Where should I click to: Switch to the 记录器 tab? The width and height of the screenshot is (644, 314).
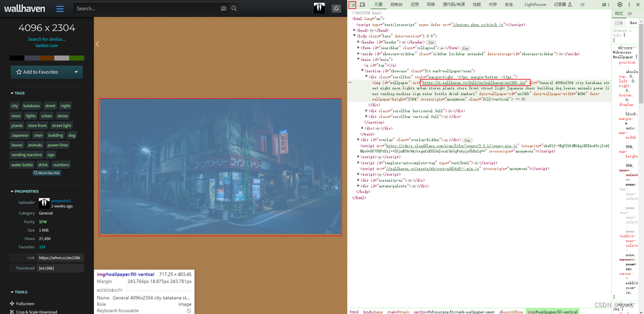(562, 5)
